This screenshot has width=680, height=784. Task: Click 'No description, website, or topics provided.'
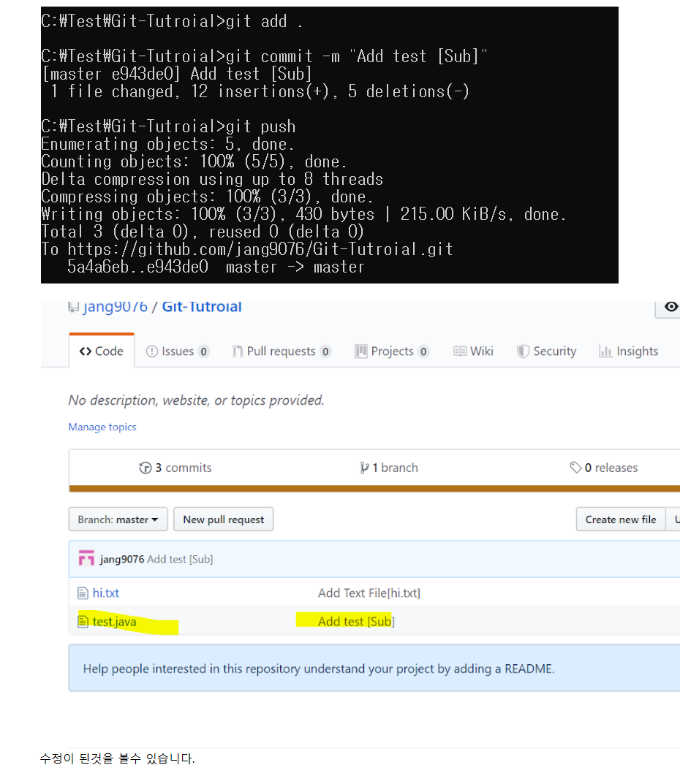(196, 400)
